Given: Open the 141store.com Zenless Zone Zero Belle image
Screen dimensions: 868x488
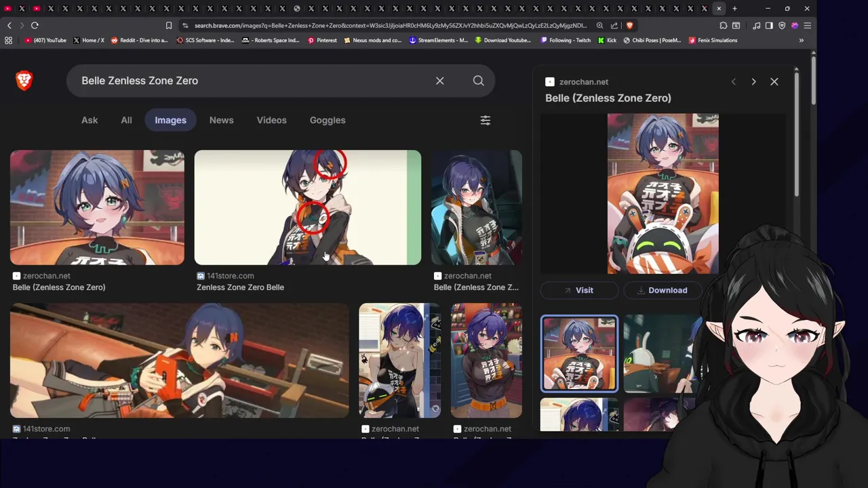Looking at the screenshot, I should (x=308, y=207).
